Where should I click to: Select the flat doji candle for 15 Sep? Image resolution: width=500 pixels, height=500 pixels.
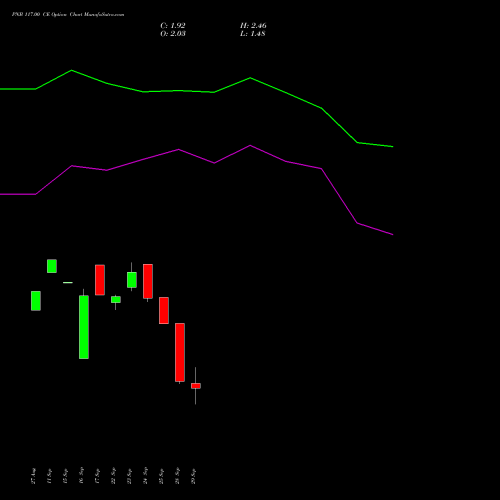click(x=68, y=283)
